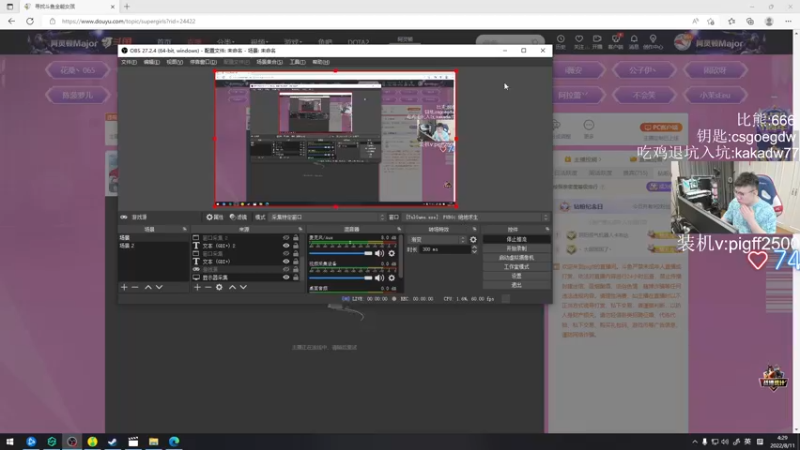This screenshot has width=800, height=450.
Task: Hide 文本 (GDI+) 2 source via eye
Action: (286, 245)
